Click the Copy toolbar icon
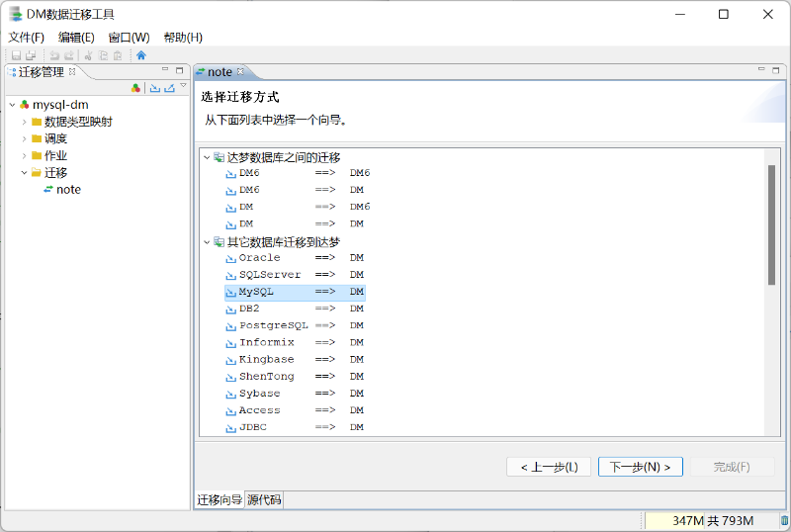Viewport: 791px width, 532px height. pos(103,55)
